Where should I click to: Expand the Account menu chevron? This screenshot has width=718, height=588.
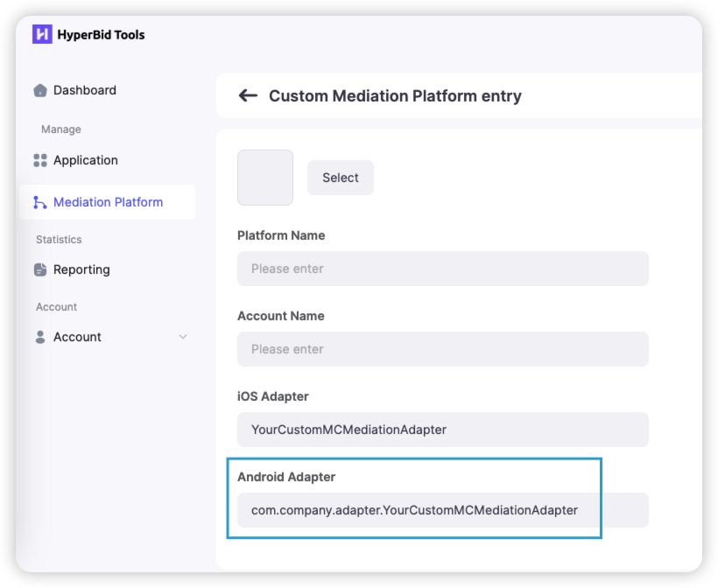pyautogui.click(x=183, y=337)
